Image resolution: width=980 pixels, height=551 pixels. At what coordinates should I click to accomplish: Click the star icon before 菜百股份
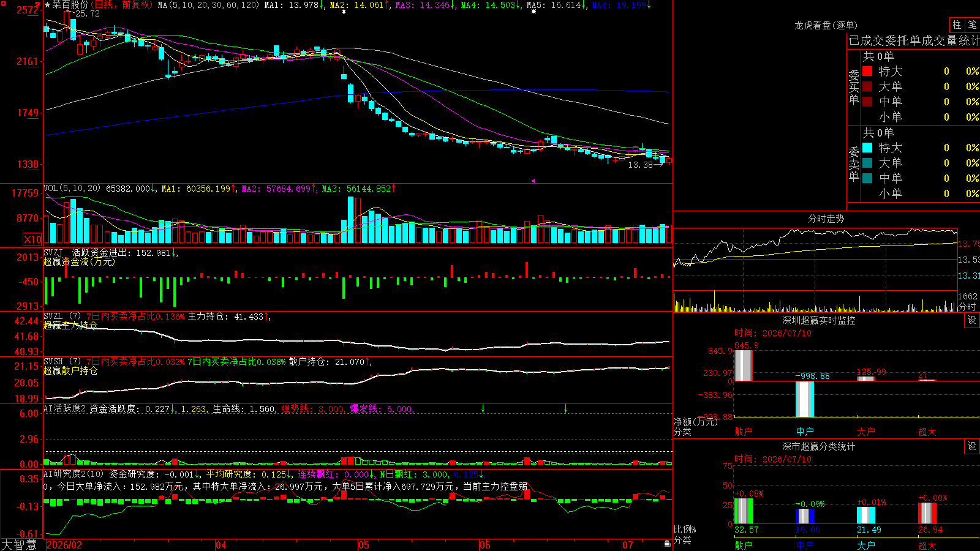tap(48, 5)
